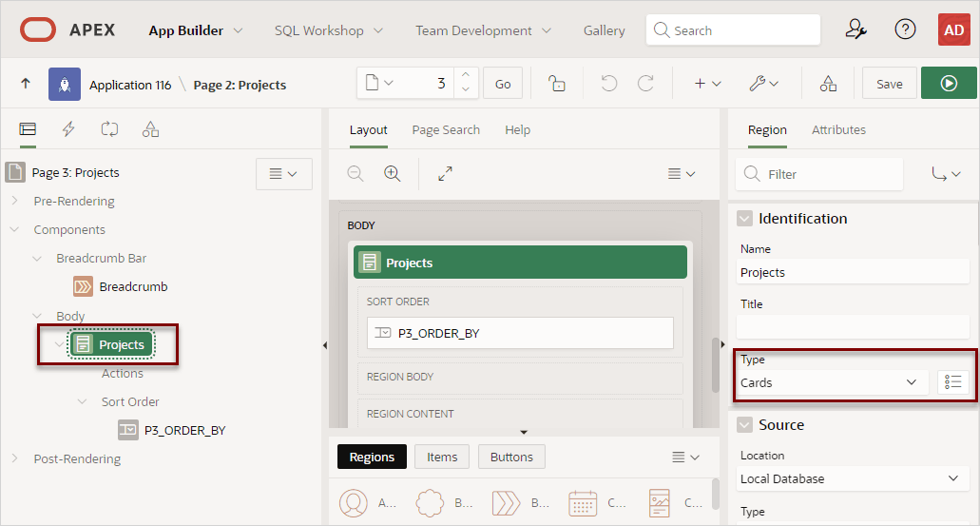Open the Utilities wrench menu
980x526 pixels.
click(763, 83)
